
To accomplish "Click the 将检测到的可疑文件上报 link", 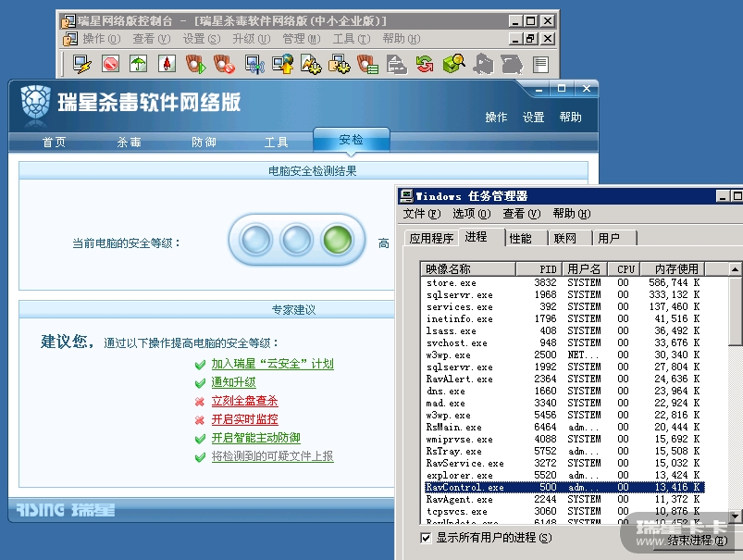I will [272, 456].
